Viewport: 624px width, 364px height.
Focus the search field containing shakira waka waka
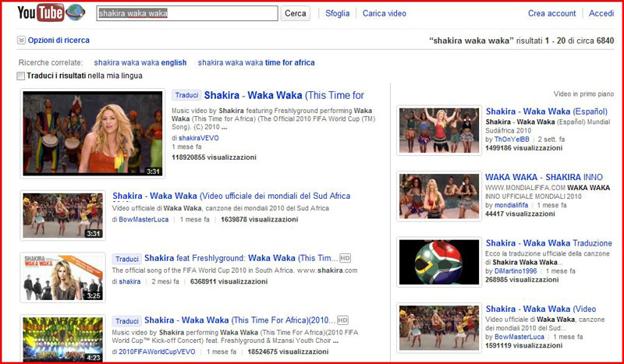pyautogui.click(x=187, y=13)
